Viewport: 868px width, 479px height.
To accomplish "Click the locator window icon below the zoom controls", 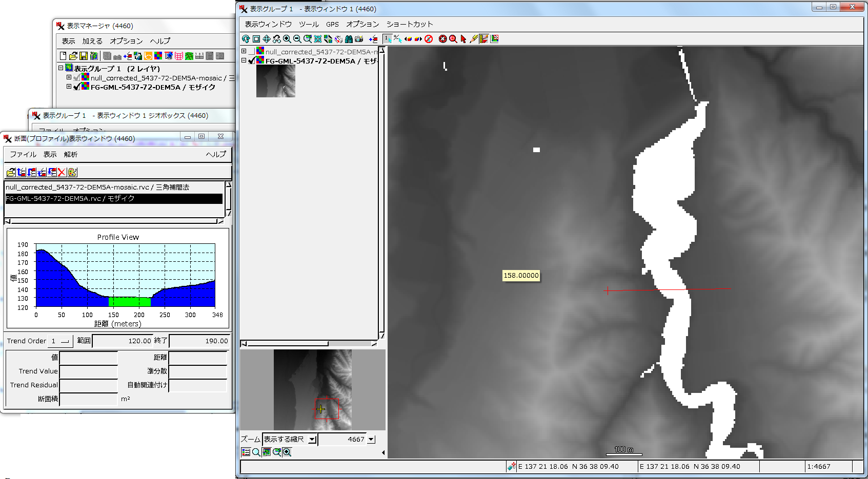I will 267,452.
